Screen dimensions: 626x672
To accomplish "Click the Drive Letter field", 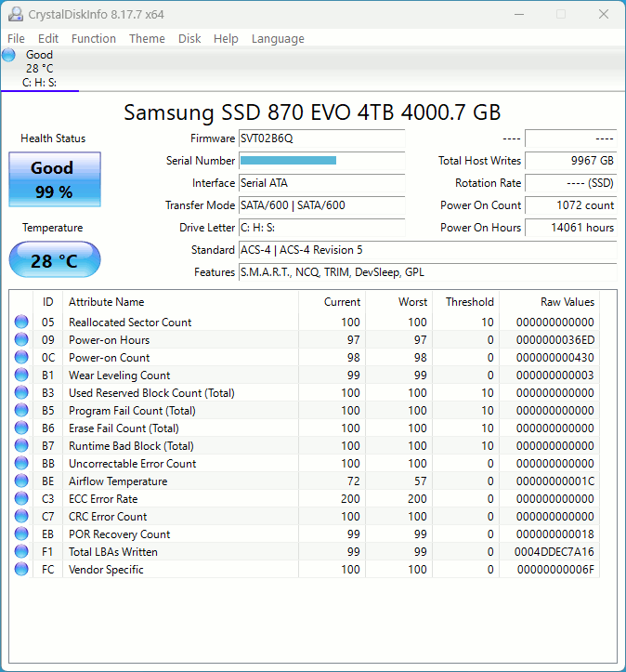I will 321,228.
